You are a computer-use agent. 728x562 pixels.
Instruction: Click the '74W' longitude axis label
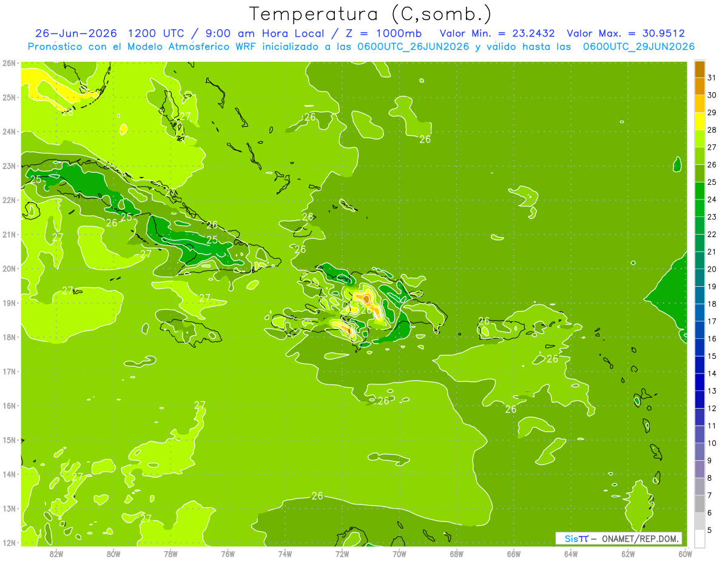(285, 554)
